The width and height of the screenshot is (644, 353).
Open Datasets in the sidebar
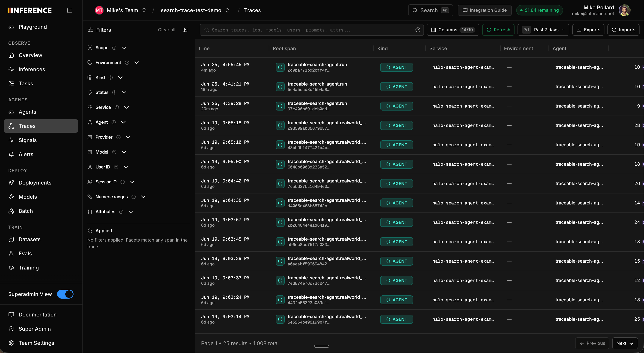41,239
